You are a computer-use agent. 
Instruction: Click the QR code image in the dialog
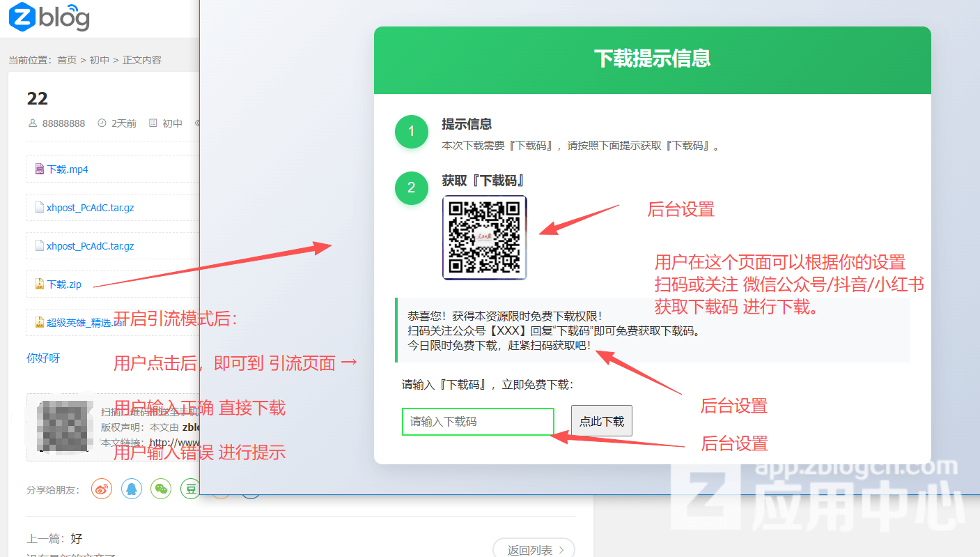(x=485, y=238)
